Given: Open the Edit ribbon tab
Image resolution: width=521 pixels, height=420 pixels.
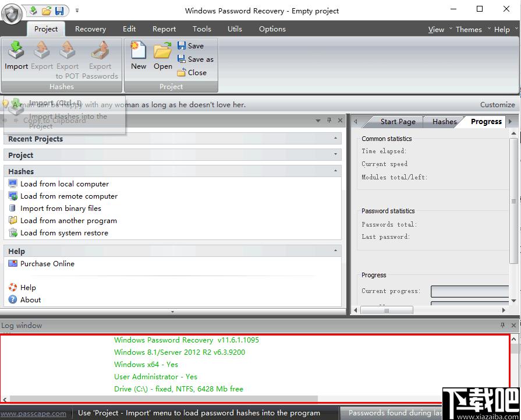Looking at the screenshot, I should point(129,29).
